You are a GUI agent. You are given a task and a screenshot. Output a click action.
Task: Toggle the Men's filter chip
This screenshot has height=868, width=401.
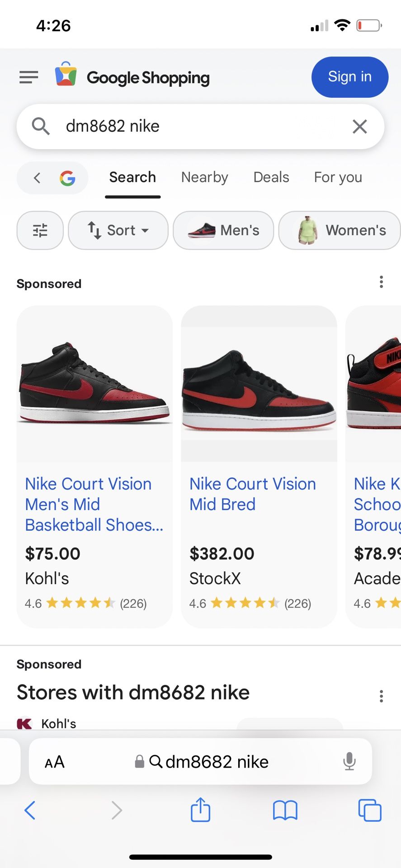pyautogui.click(x=223, y=231)
